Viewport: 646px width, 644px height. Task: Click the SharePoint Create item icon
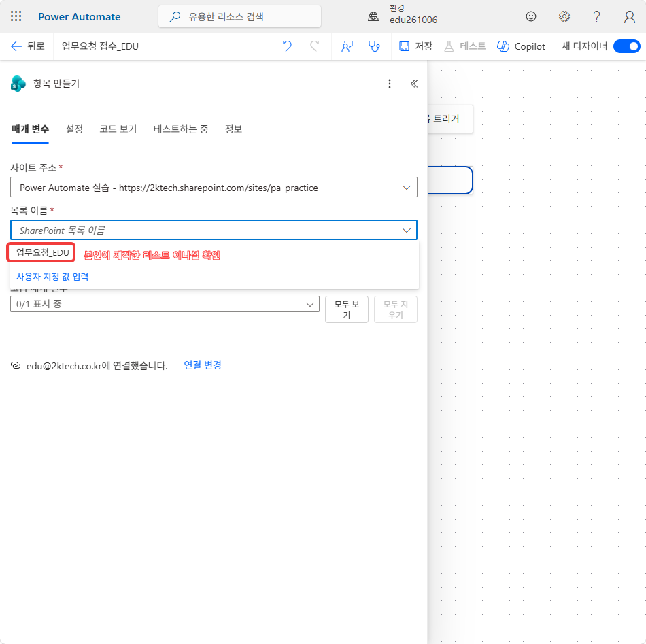click(x=18, y=84)
